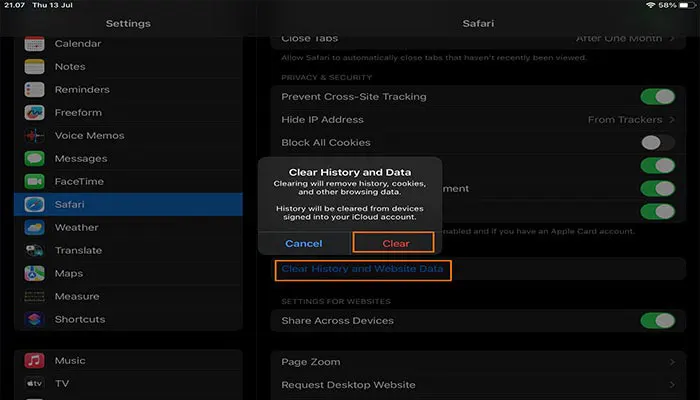Open the Freeform settings icon

(35, 113)
